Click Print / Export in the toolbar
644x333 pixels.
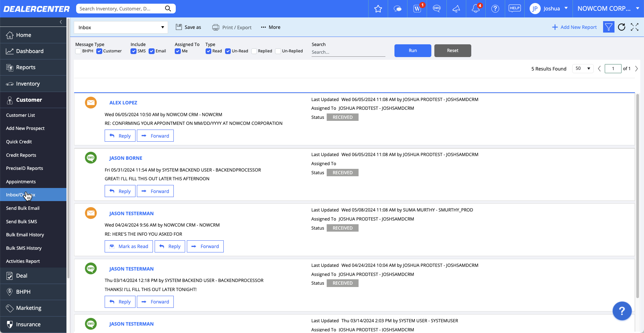pos(232,28)
